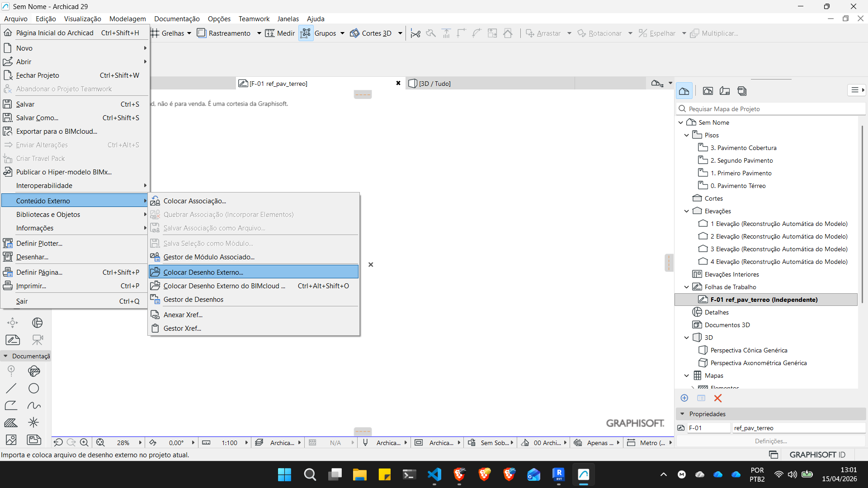The height and width of the screenshot is (488, 868).
Task: Open Visual Studio Code from the taskbar
Action: pyautogui.click(x=434, y=474)
